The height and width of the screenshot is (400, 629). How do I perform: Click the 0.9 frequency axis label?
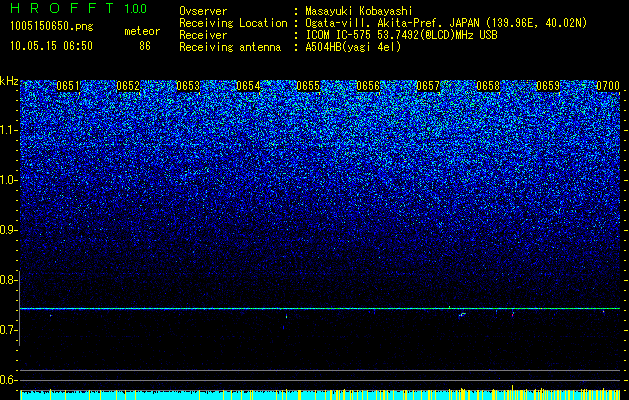[8, 230]
